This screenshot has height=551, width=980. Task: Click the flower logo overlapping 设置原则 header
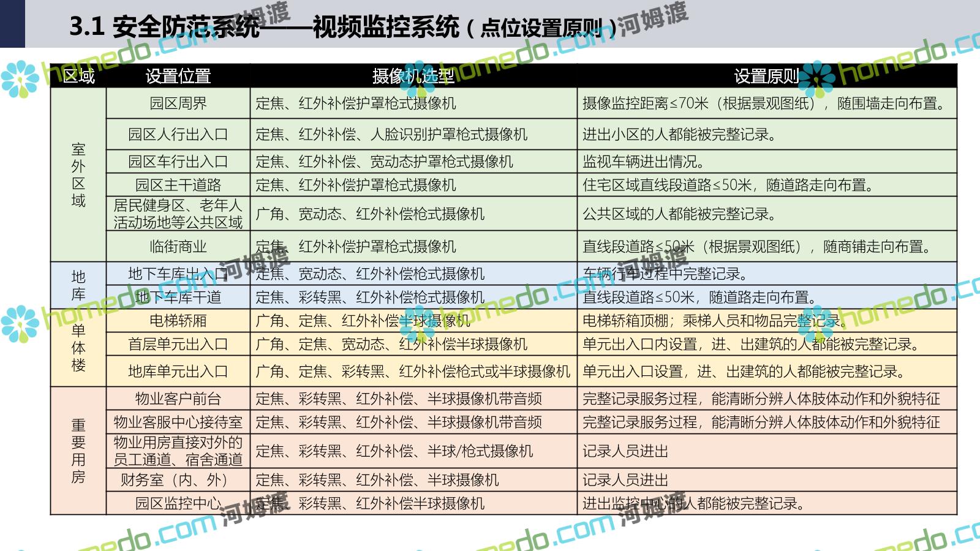point(816,78)
